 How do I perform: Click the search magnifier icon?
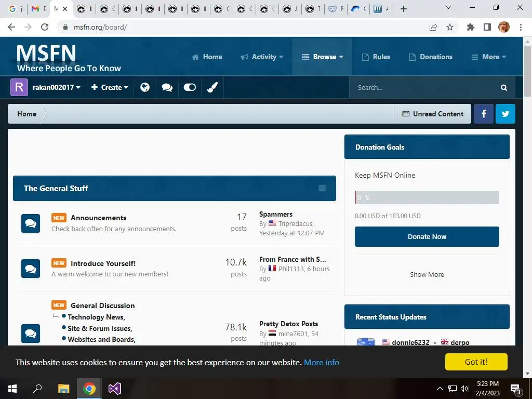coord(504,87)
